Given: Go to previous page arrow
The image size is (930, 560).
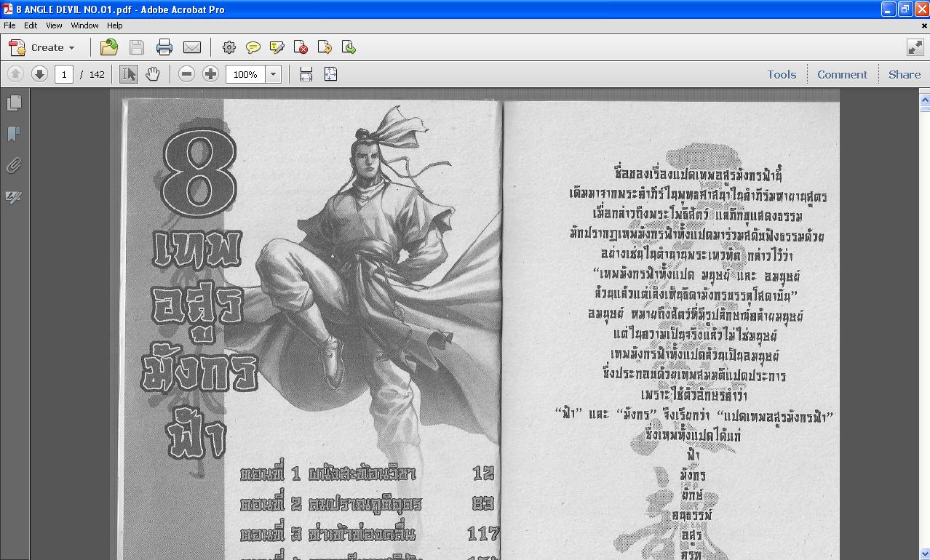Looking at the screenshot, I should click(15, 74).
